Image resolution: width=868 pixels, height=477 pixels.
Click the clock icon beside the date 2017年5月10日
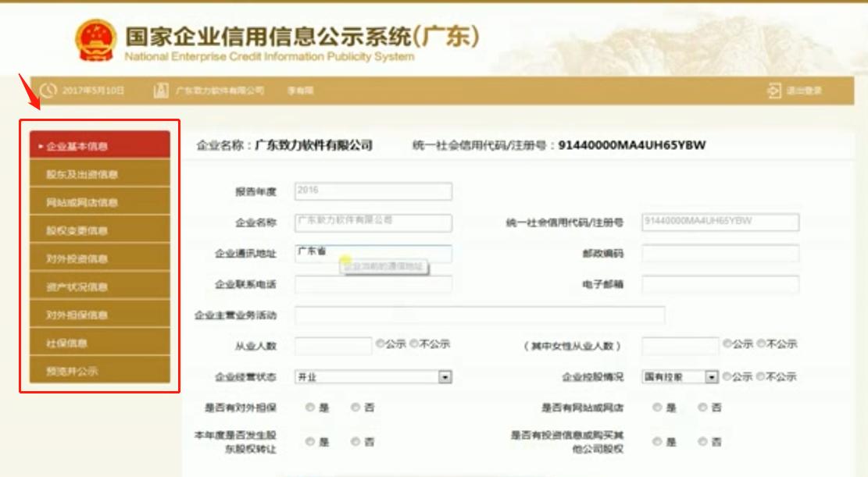[48, 91]
